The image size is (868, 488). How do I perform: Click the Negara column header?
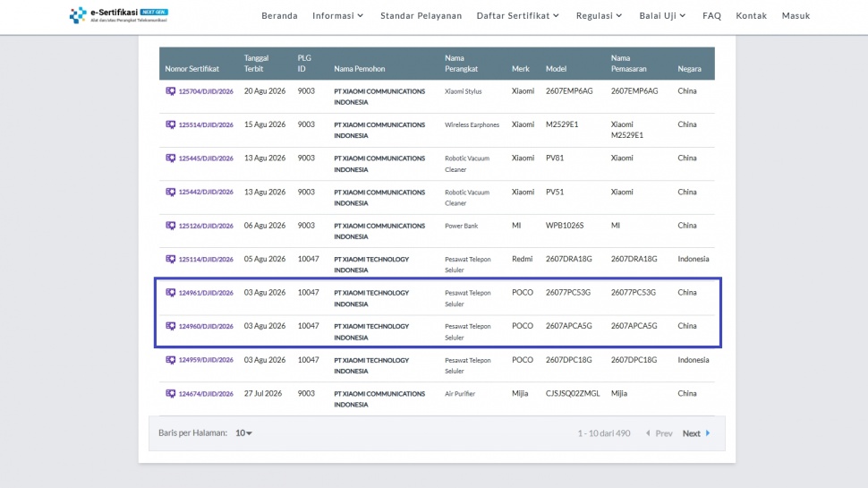point(689,69)
